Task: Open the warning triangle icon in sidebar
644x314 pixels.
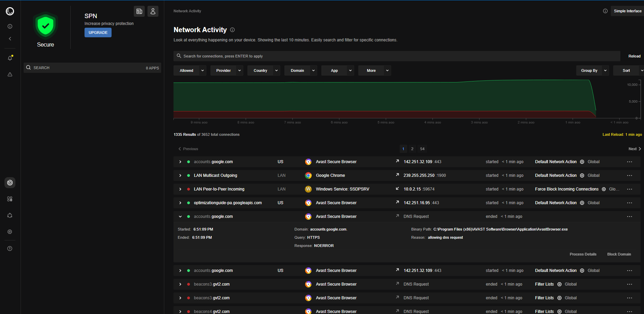Action: click(10, 74)
